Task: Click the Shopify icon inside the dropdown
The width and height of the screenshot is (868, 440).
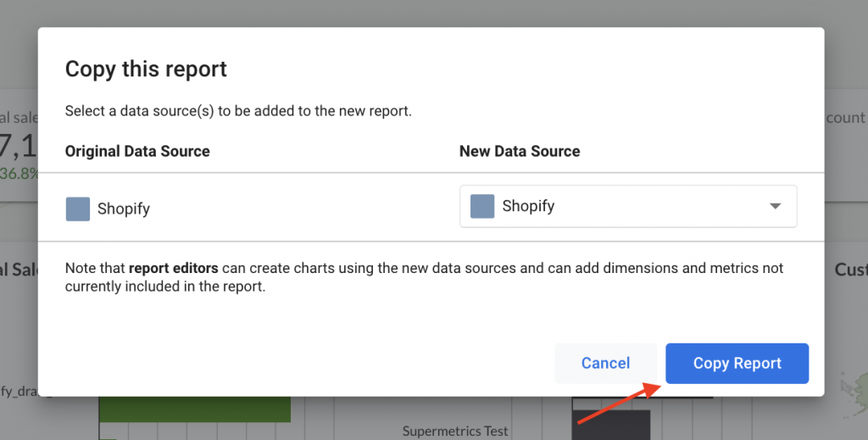Action: coord(482,206)
